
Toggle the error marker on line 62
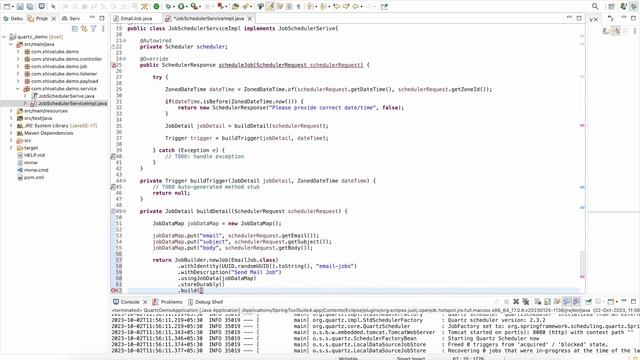114,291
